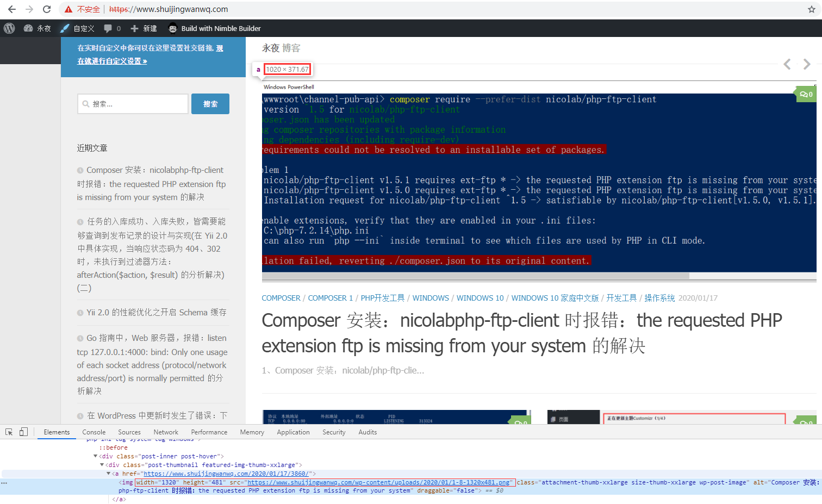Open the Composer 安装 post title
Image resolution: width=822 pixels, height=504 pixels.
522,333
